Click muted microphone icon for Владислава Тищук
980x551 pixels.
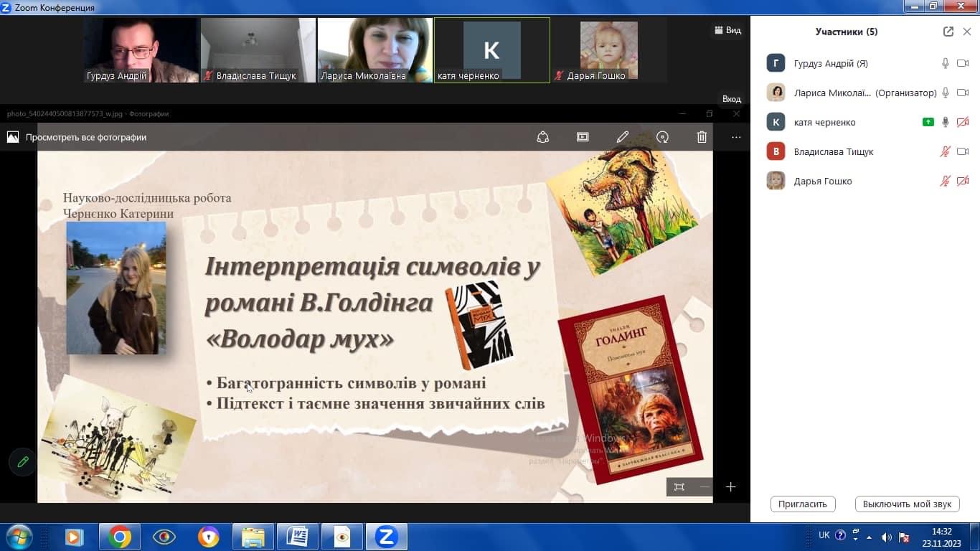point(946,151)
